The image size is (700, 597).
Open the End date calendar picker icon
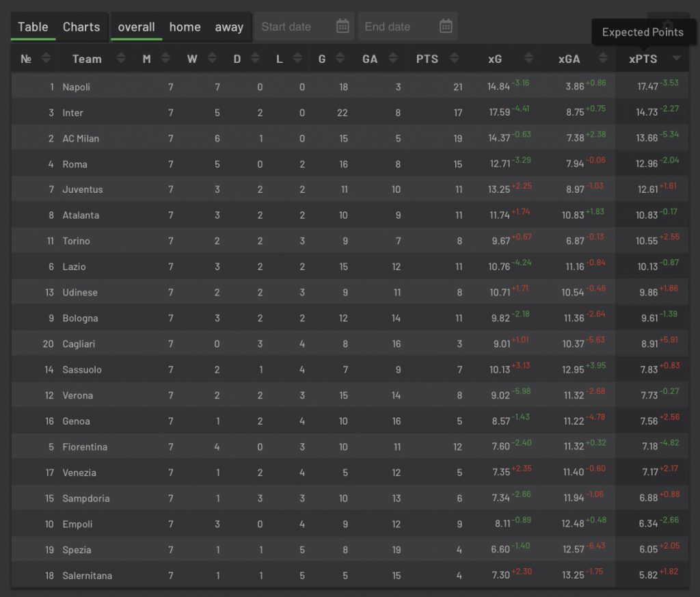(446, 27)
